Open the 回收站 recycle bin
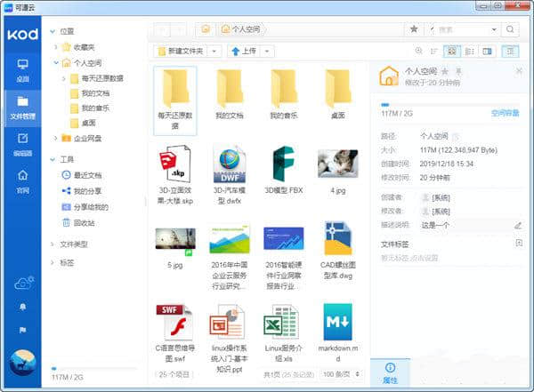This screenshot has width=534, height=392. click(x=84, y=222)
